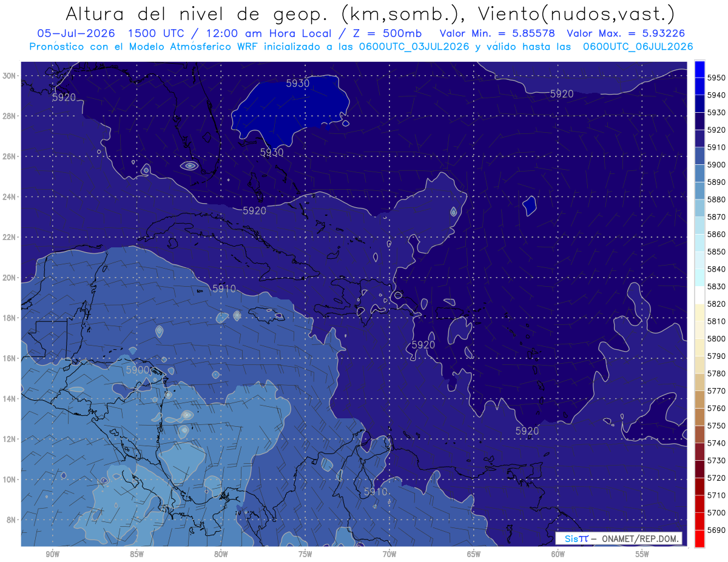Image resolution: width=728 pixels, height=562 pixels.
Task: Click the '5930' contour label near 30N
Action: (297, 84)
